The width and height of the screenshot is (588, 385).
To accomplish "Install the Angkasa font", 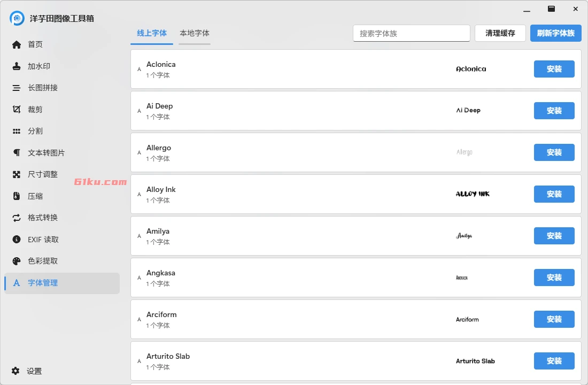I will pyautogui.click(x=554, y=278).
